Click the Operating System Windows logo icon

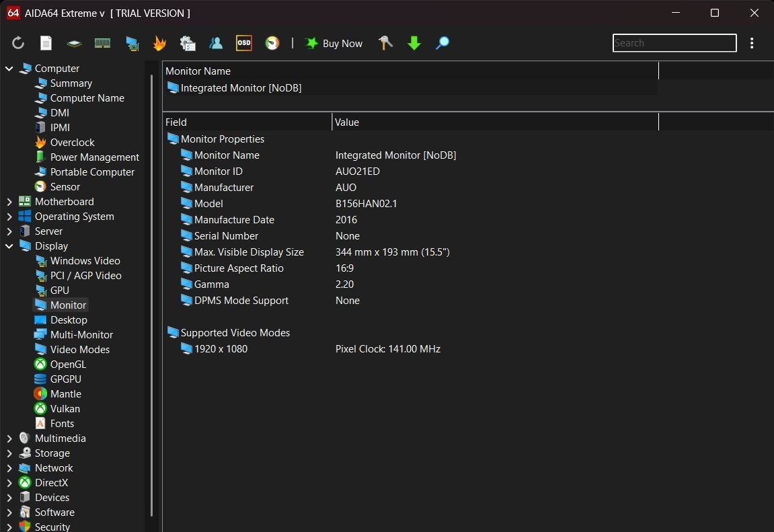(25, 216)
